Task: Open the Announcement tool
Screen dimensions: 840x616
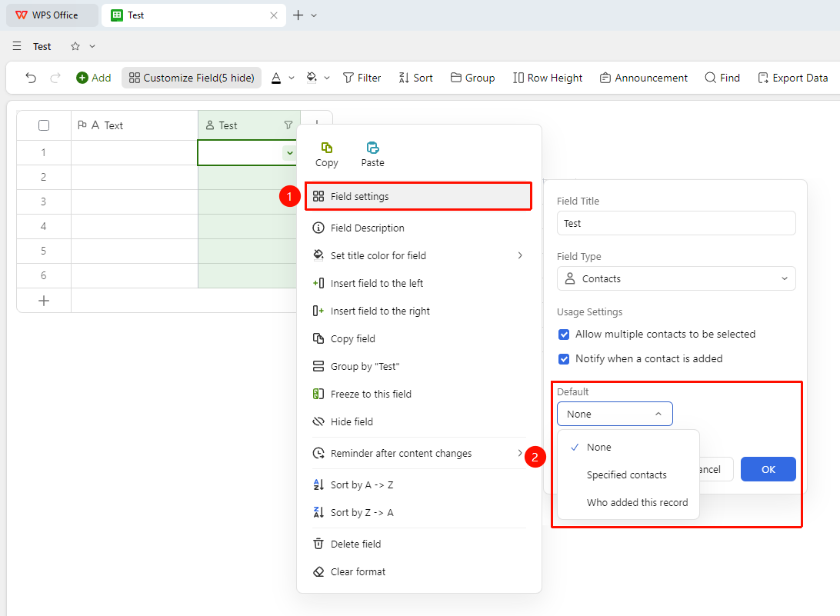Action: [643, 78]
